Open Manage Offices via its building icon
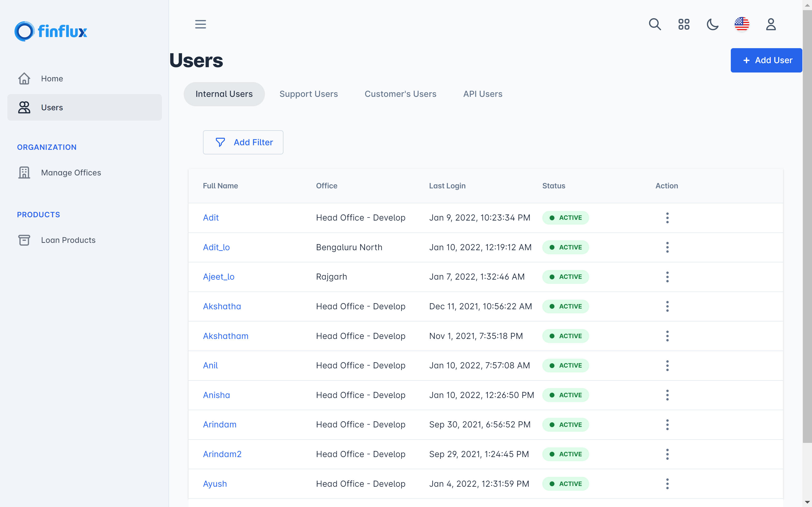This screenshot has height=507, width=812. point(24,172)
